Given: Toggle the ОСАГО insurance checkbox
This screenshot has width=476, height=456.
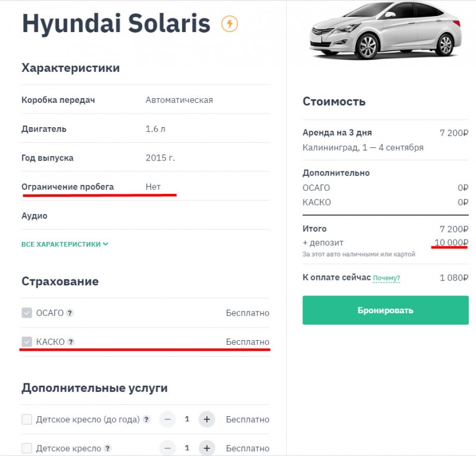Looking at the screenshot, I should point(27,313).
